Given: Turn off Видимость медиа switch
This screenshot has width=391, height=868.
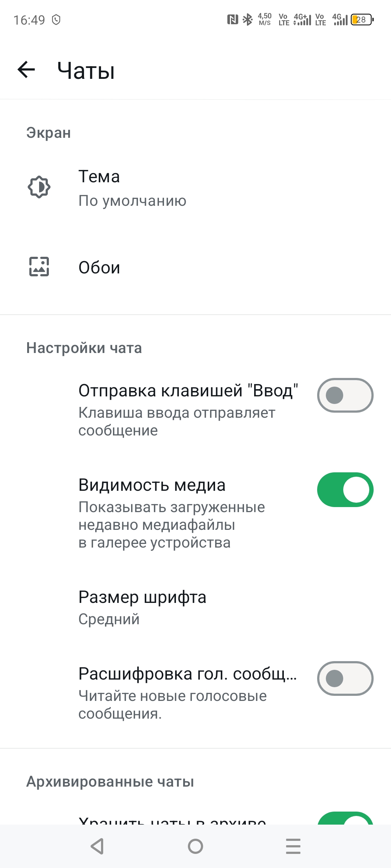Looking at the screenshot, I should 345,490.
